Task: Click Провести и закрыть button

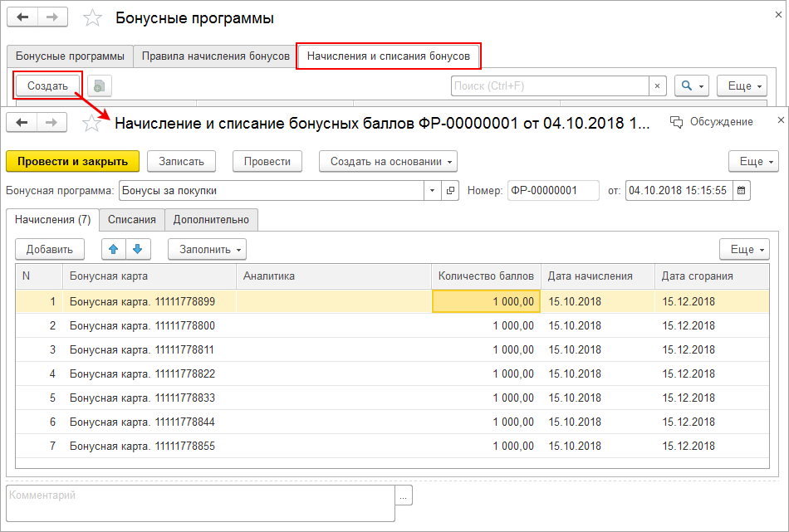Action: [x=72, y=161]
